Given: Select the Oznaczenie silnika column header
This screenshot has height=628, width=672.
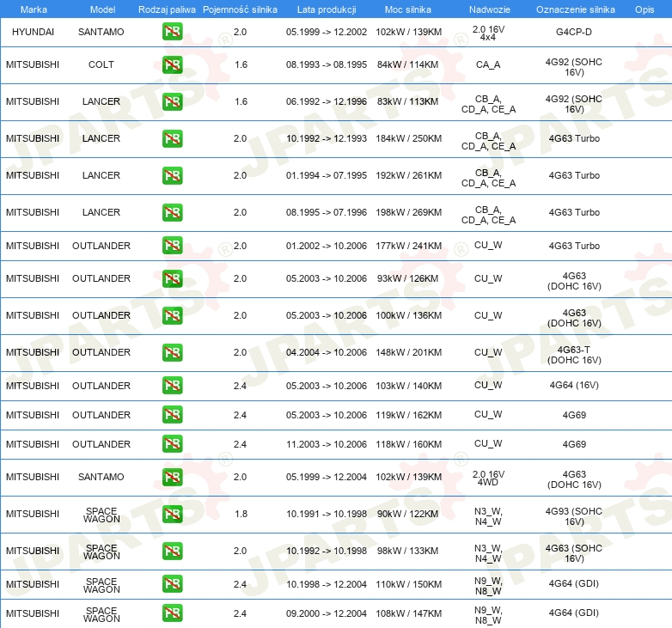Looking at the screenshot, I should point(575,9).
